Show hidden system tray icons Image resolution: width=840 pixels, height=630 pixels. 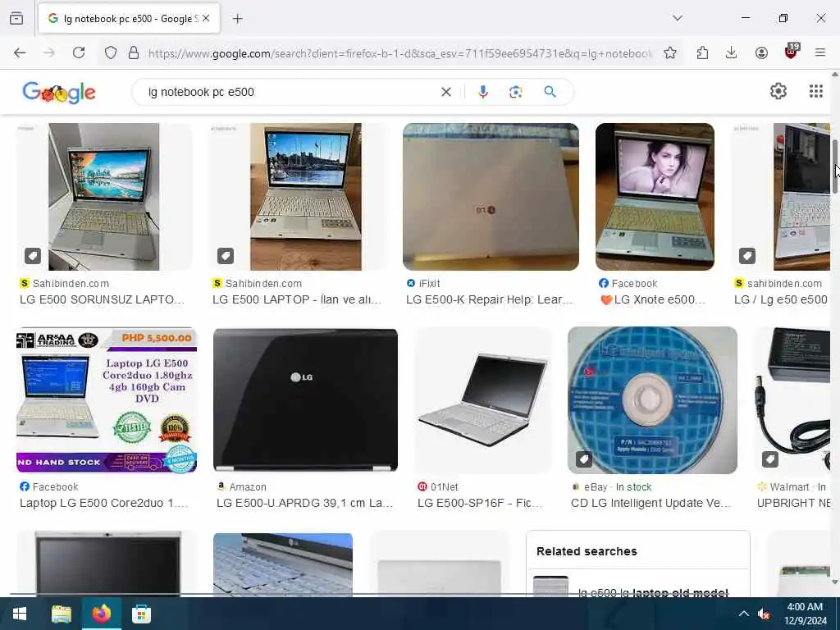[x=743, y=614]
